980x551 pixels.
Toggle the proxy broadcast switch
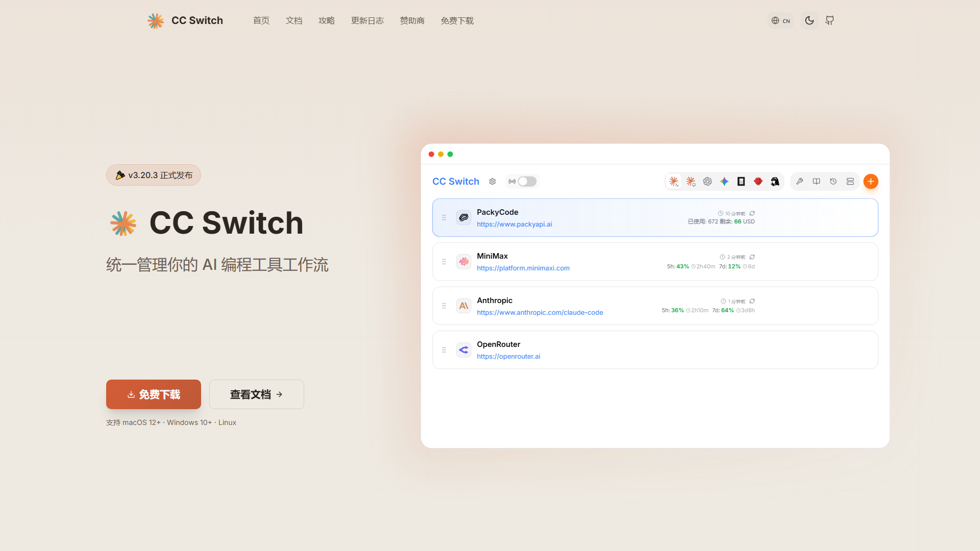coord(527,182)
